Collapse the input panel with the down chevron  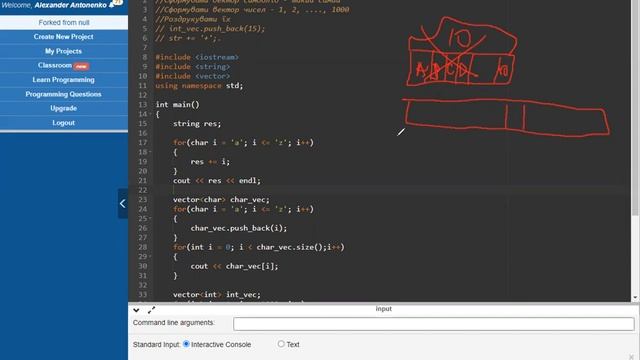[136, 310]
